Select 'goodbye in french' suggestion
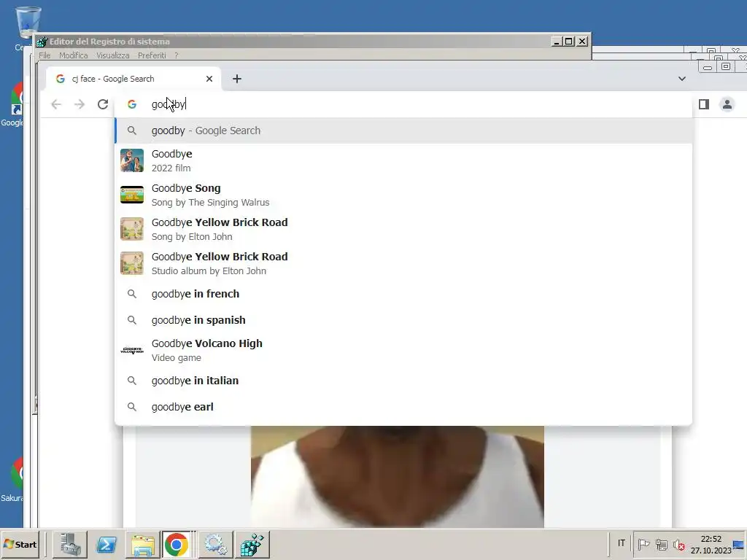This screenshot has height=560, width=747. tap(403, 294)
